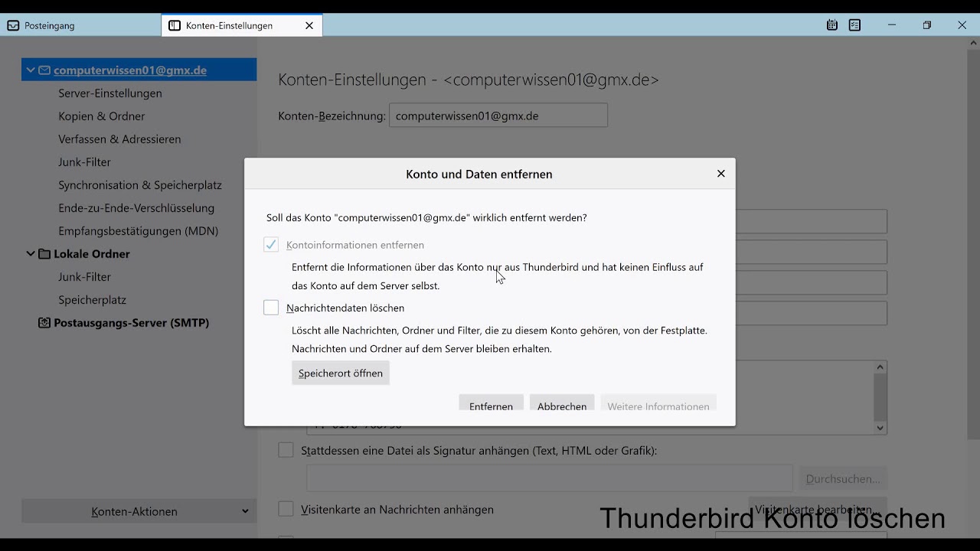980x551 pixels.
Task: Click the Speicherort öffnen button
Action: (341, 373)
